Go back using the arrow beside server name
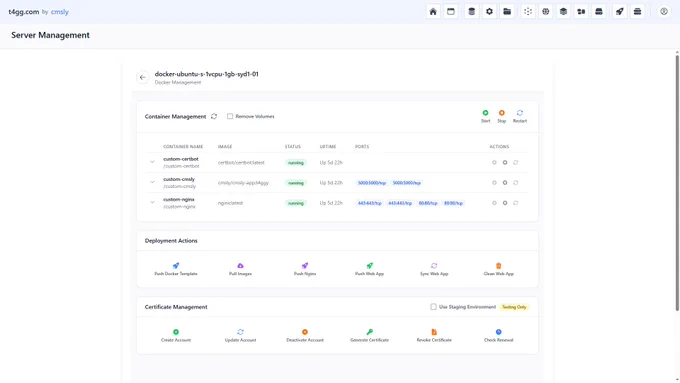680x383 pixels. point(143,77)
